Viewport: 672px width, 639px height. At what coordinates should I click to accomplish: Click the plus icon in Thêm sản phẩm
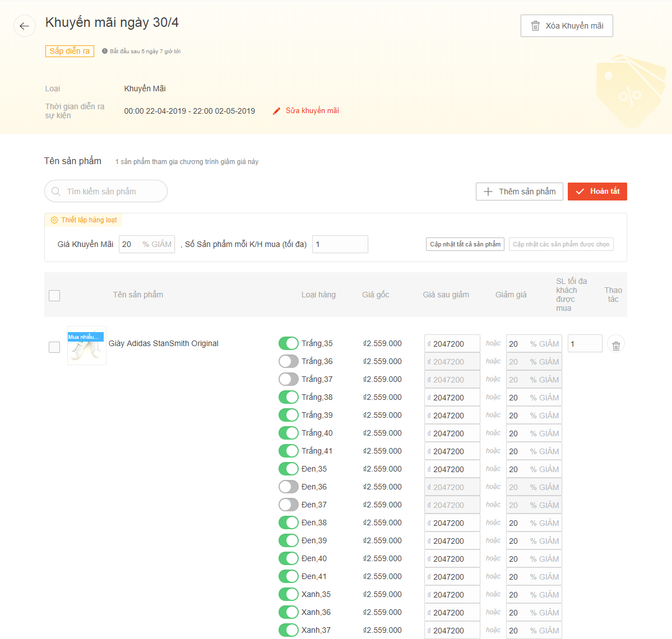click(488, 192)
